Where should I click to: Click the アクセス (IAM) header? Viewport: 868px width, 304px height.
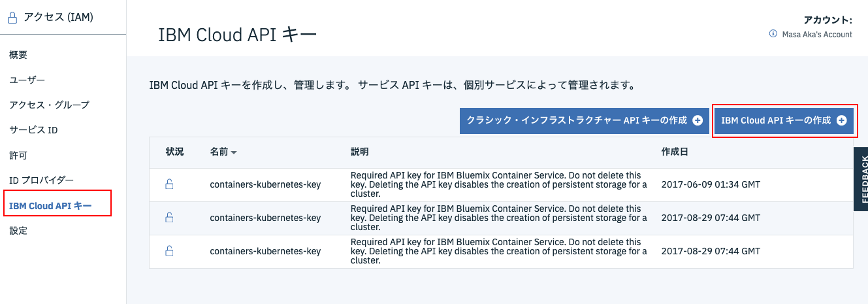click(x=59, y=18)
